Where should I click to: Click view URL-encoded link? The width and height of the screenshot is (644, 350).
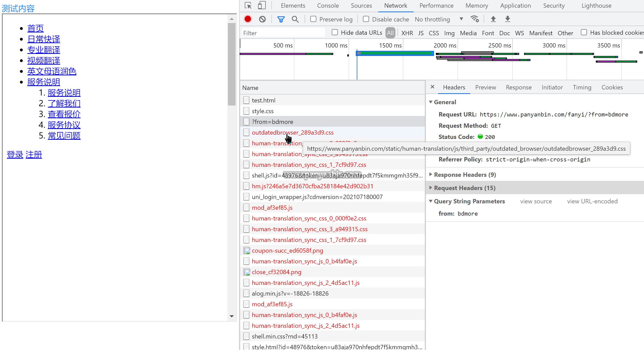(x=592, y=201)
